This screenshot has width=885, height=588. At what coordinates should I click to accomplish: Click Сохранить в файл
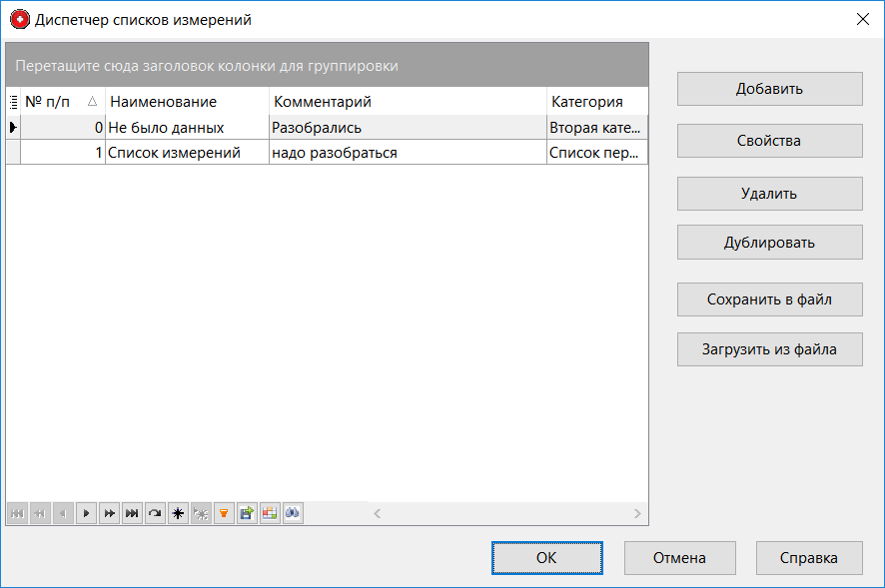tap(769, 298)
